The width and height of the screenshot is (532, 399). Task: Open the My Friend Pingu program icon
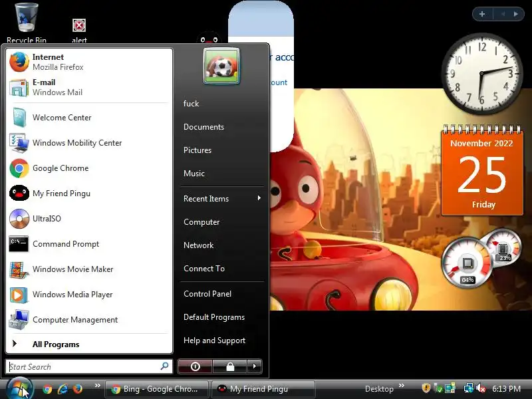[x=19, y=193]
